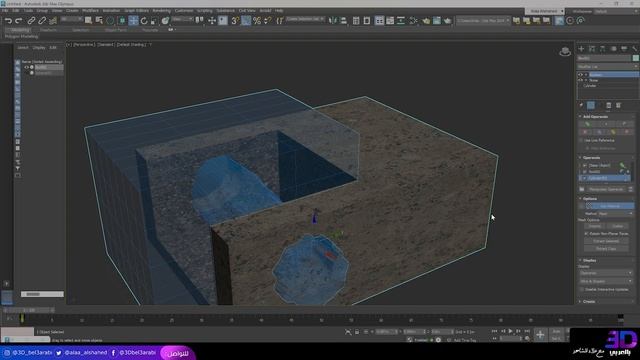Click the object name field in the Modify panel
640x360 pixels.
[x=604, y=58]
